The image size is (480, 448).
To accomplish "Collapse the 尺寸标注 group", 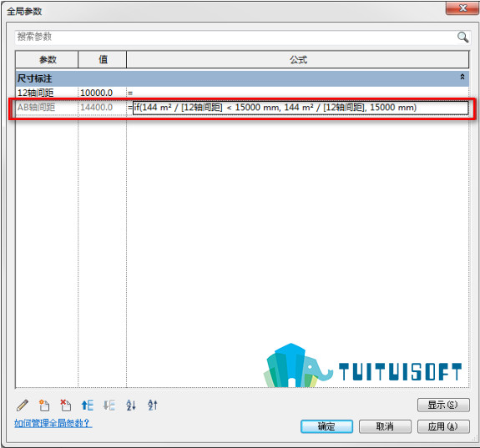I will pyautogui.click(x=462, y=77).
